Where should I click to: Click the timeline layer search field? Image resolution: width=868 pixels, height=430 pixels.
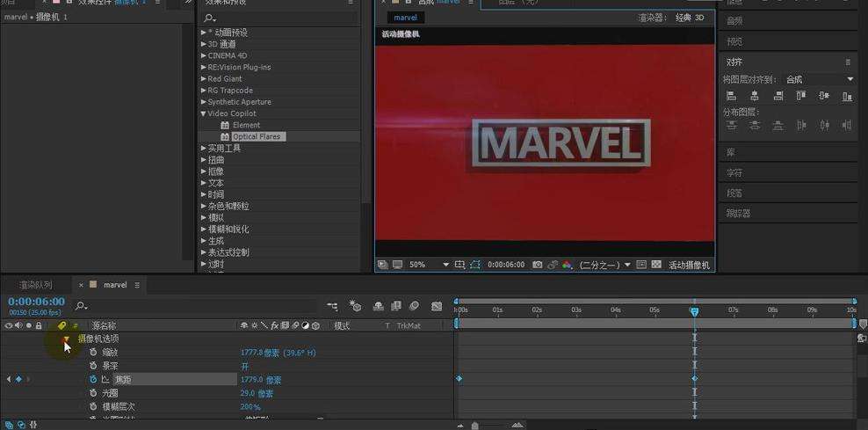click(197, 306)
